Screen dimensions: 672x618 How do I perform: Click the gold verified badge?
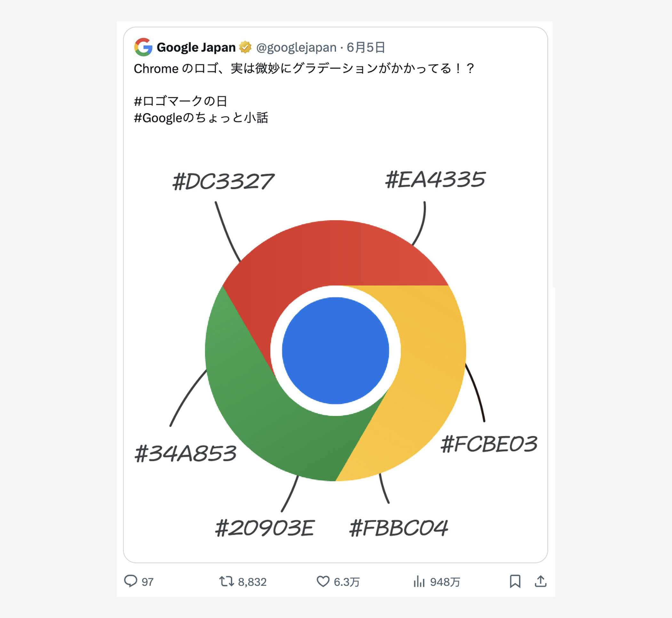pyautogui.click(x=245, y=47)
